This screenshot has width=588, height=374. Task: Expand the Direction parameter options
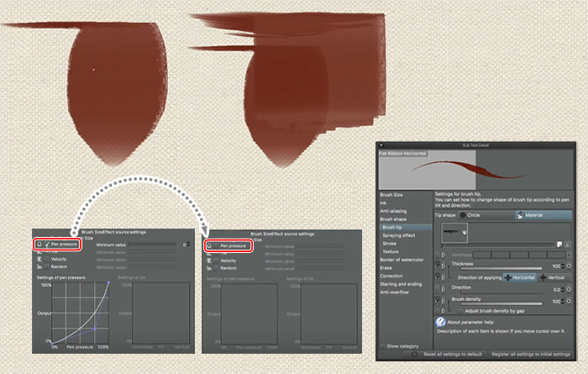[x=444, y=287]
